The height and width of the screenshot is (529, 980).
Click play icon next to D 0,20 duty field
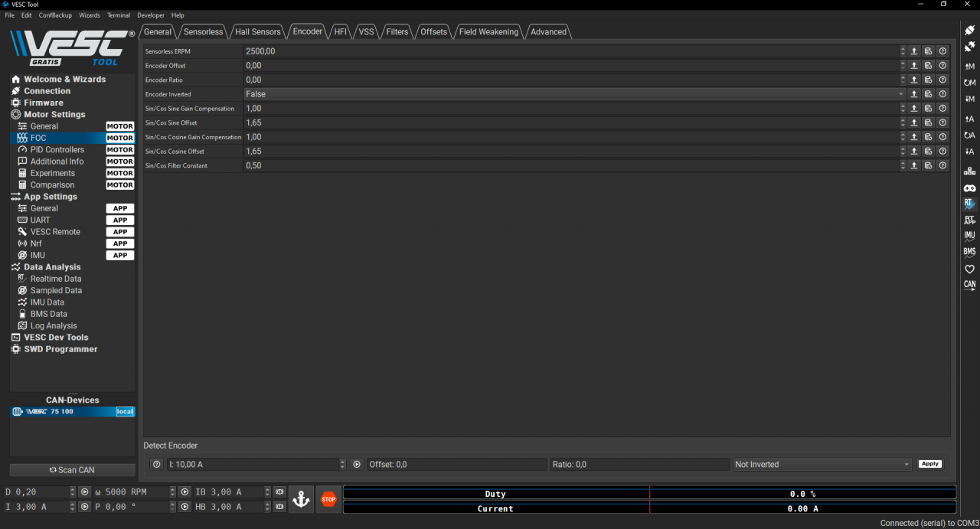pyautogui.click(x=85, y=492)
